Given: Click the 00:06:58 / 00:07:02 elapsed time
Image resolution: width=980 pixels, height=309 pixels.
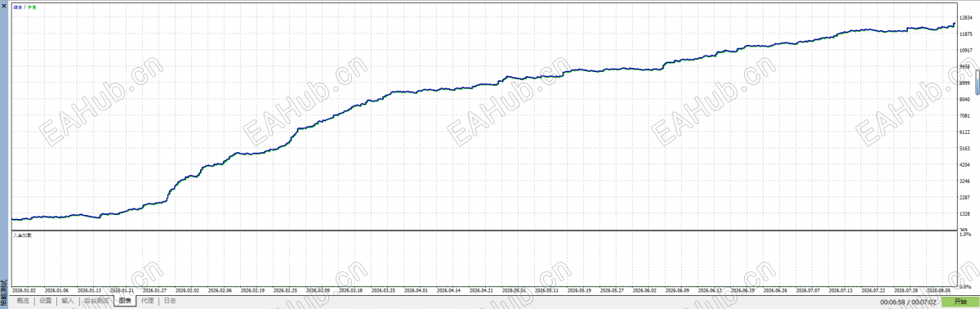Looking at the screenshot, I should [x=908, y=302].
